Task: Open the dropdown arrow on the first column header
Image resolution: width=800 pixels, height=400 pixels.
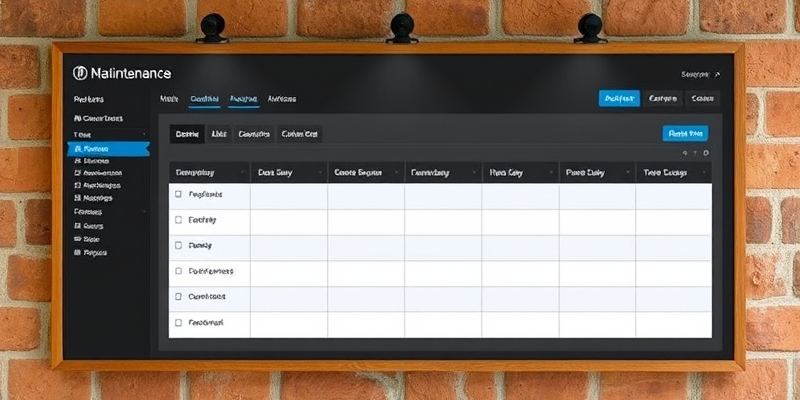Action: click(241, 172)
